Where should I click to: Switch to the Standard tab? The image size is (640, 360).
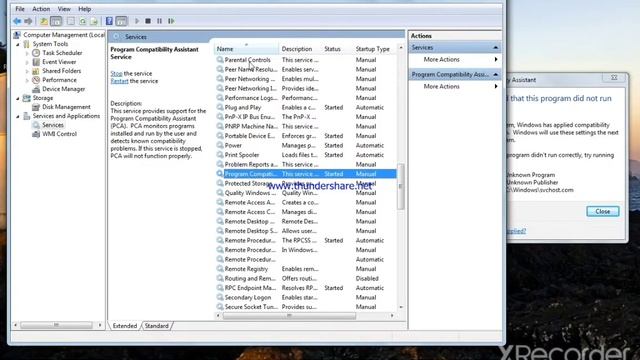tap(157, 326)
